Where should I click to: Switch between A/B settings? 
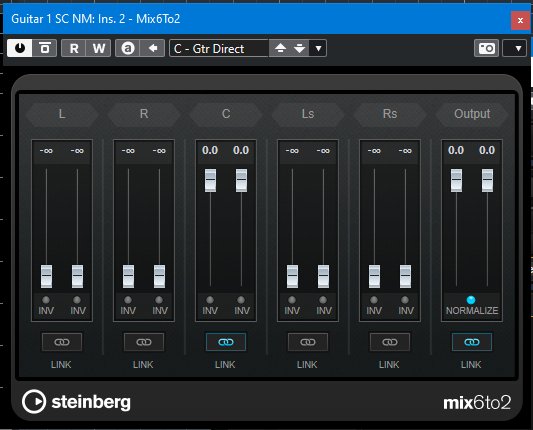[127, 48]
